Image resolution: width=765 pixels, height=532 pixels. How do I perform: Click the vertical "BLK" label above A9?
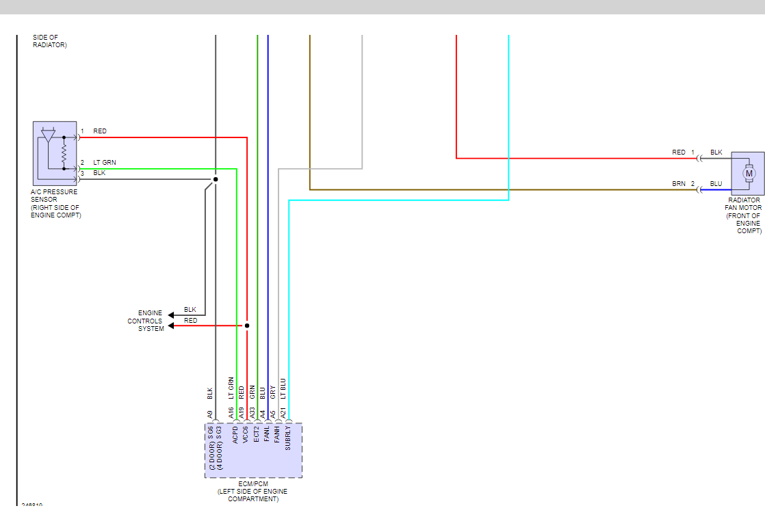(x=210, y=393)
